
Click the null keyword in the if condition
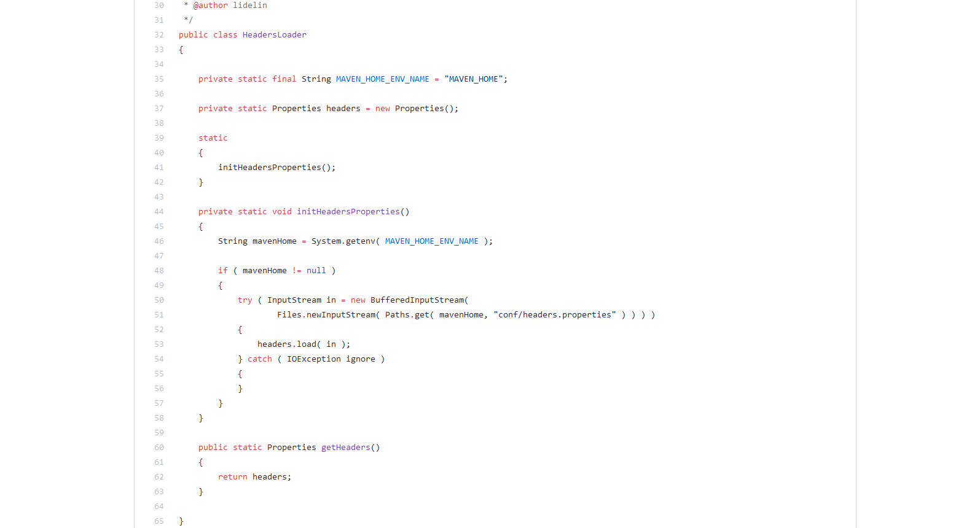point(316,271)
